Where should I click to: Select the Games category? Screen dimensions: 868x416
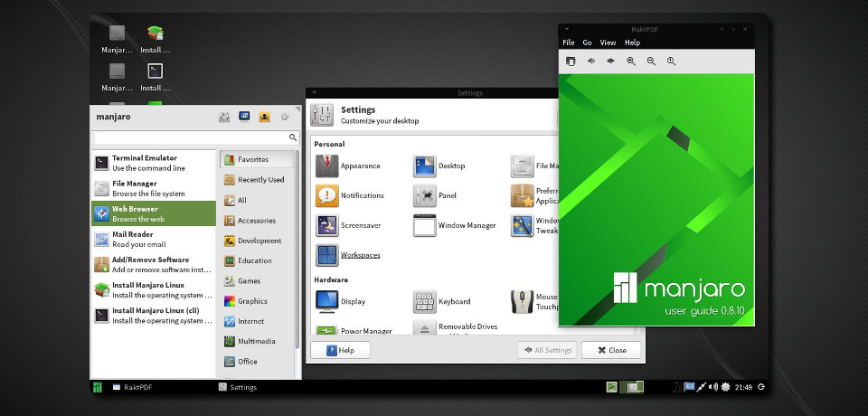click(256, 281)
